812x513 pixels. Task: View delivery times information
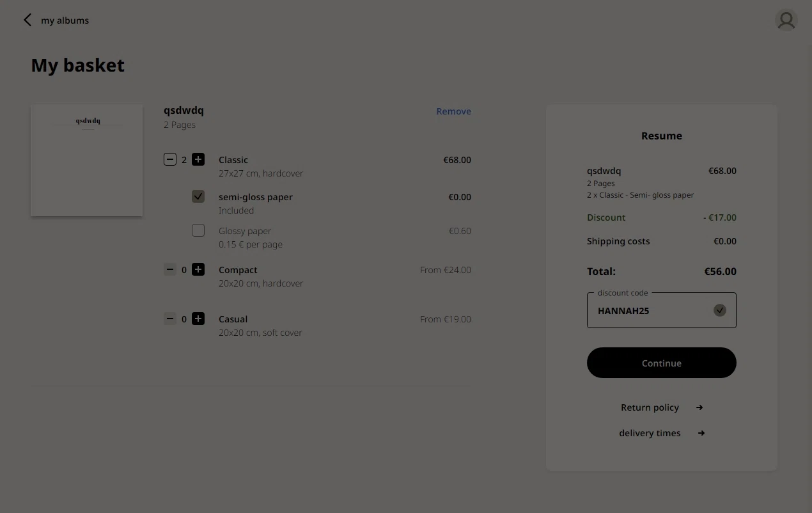[650, 433]
